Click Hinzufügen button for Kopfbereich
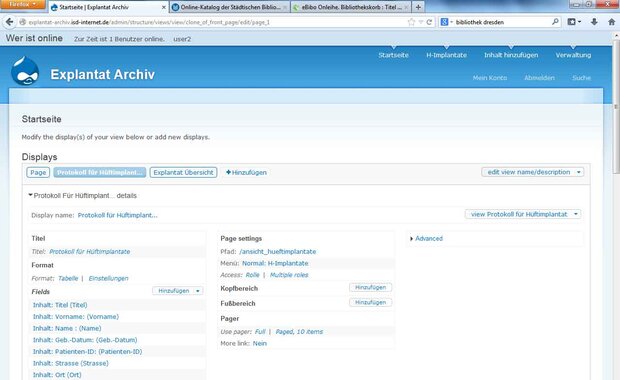This screenshot has height=380, width=620. (x=370, y=287)
